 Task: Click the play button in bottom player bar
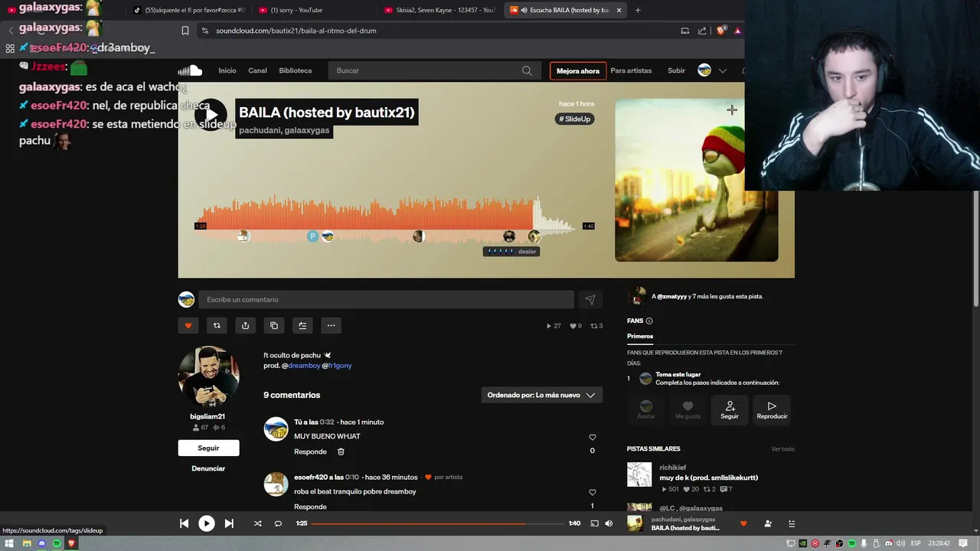point(207,523)
